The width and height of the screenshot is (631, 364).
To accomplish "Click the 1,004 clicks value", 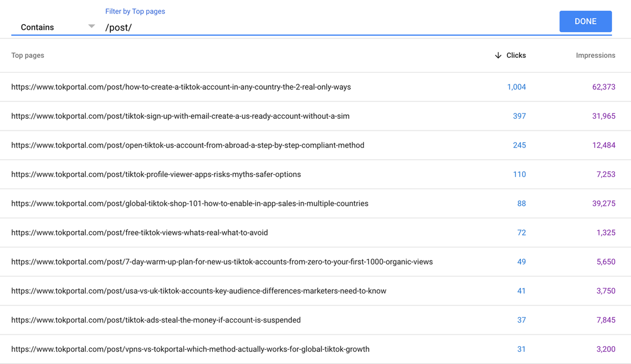I will (516, 87).
